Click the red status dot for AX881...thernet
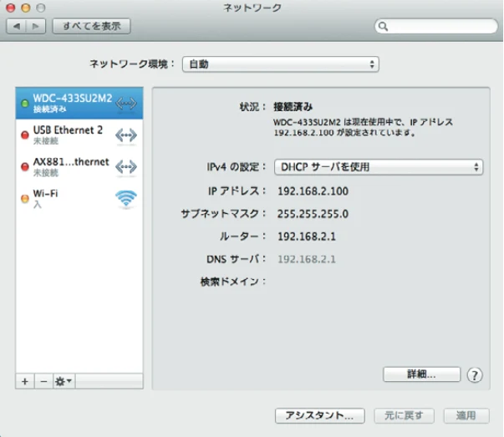Screen dimensions: 504x437 pyautogui.click(x=25, y=167)
